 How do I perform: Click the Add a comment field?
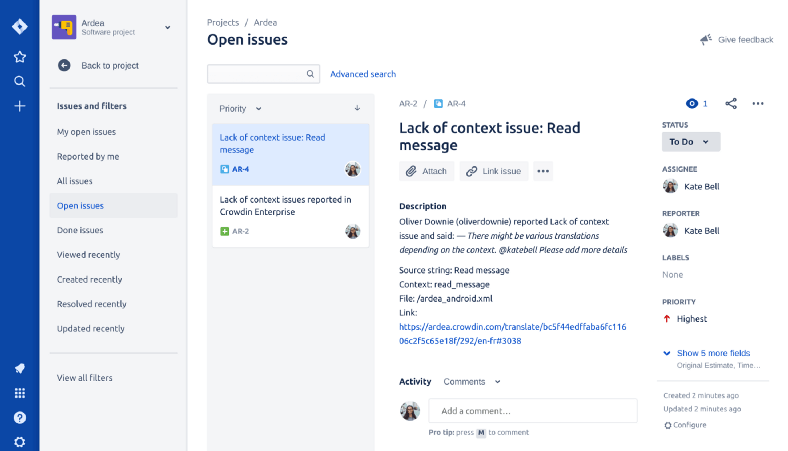point(533,411)
